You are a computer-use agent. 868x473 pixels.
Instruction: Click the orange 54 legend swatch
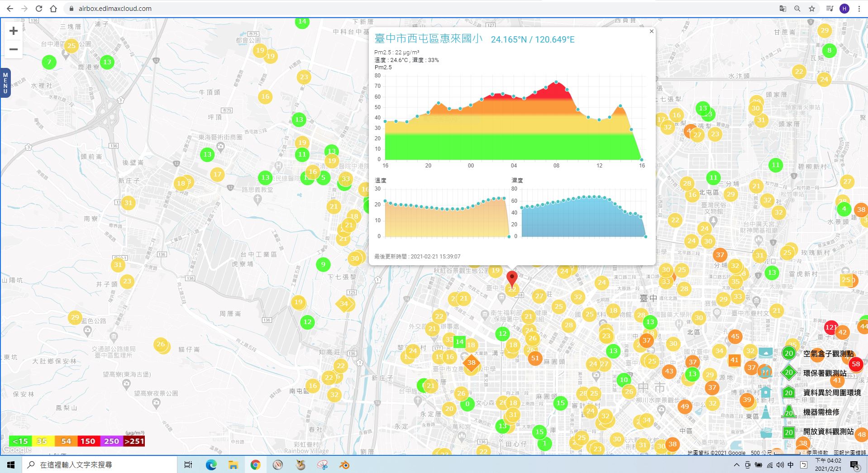tap(66, 441)
